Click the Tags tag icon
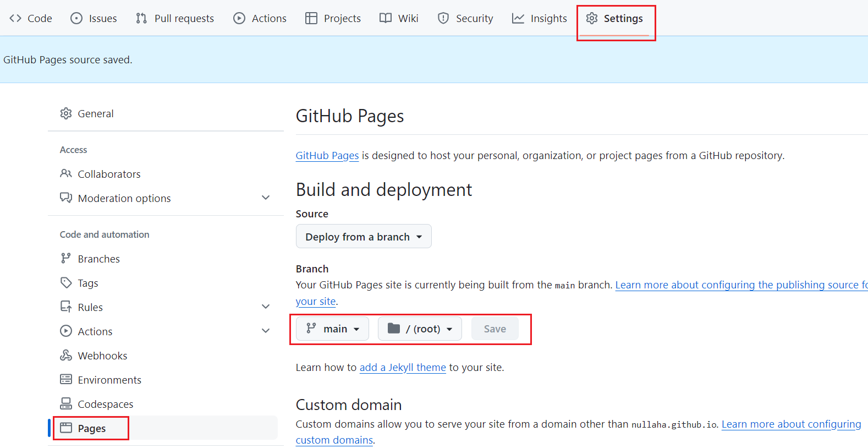This screenshot has width=868, height=448. click(x=66, y=282)
